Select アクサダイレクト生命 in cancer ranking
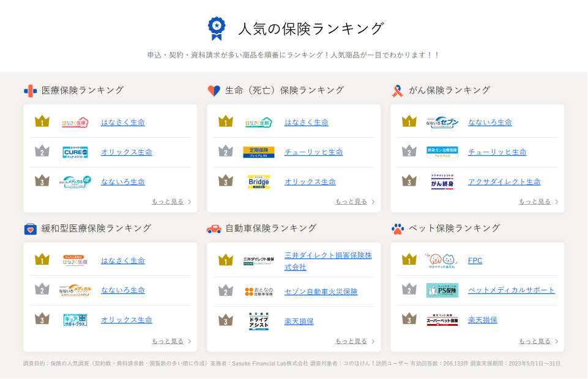Screen dimensions: 588x379 pyautogui.click(x=504, y=182)
